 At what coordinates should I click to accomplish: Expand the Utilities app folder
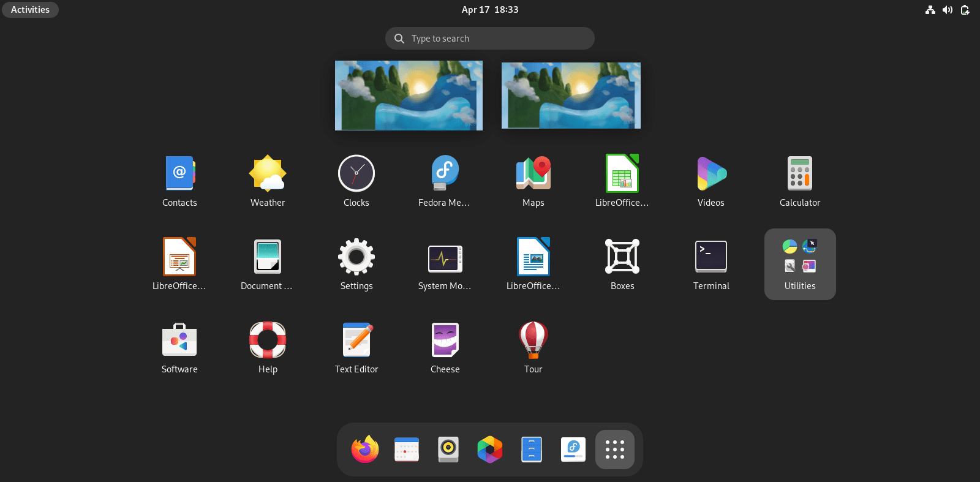tap(800, 265)
